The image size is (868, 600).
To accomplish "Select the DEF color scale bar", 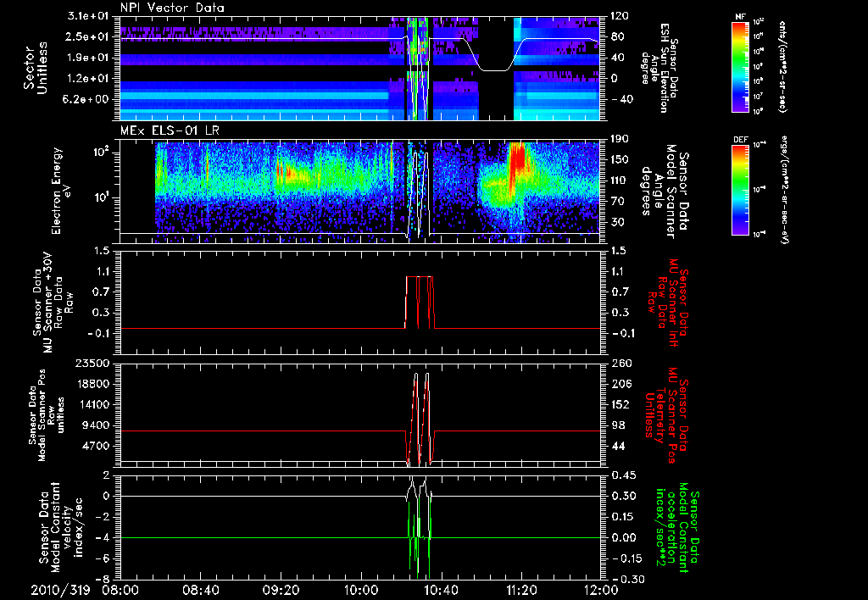I will [x=740, y=188].
